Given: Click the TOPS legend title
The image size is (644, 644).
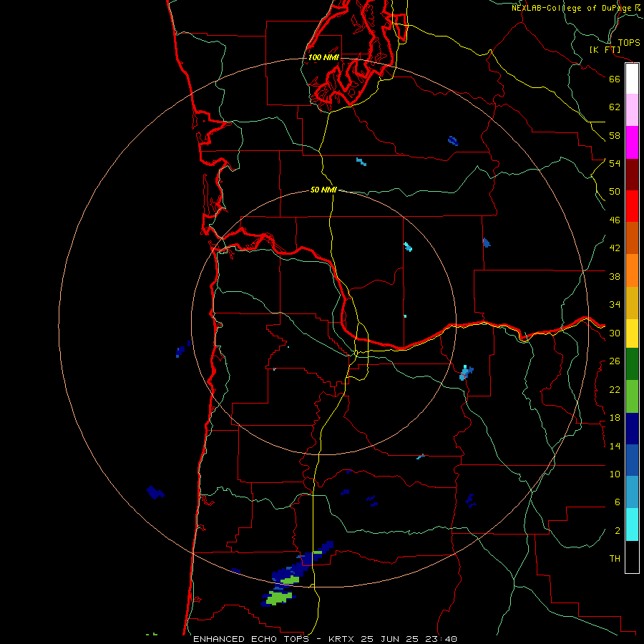Looking at the screenshot, I should [629, 42].
